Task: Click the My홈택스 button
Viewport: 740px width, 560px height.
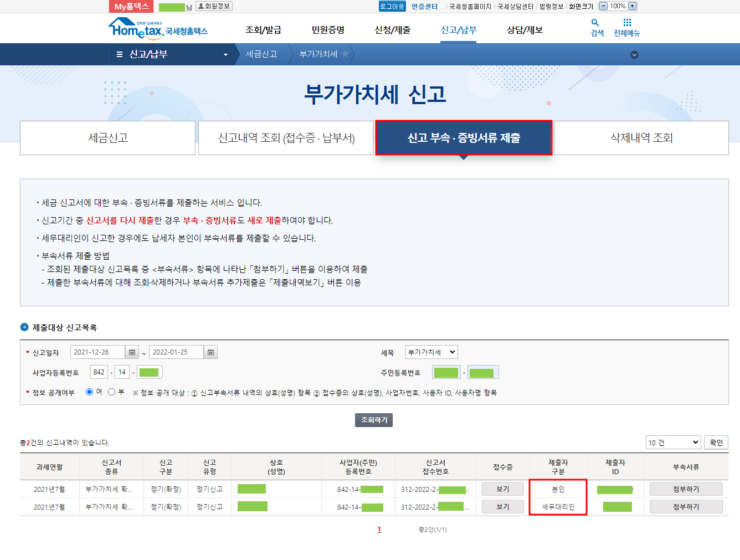Action: pos(131,6)
